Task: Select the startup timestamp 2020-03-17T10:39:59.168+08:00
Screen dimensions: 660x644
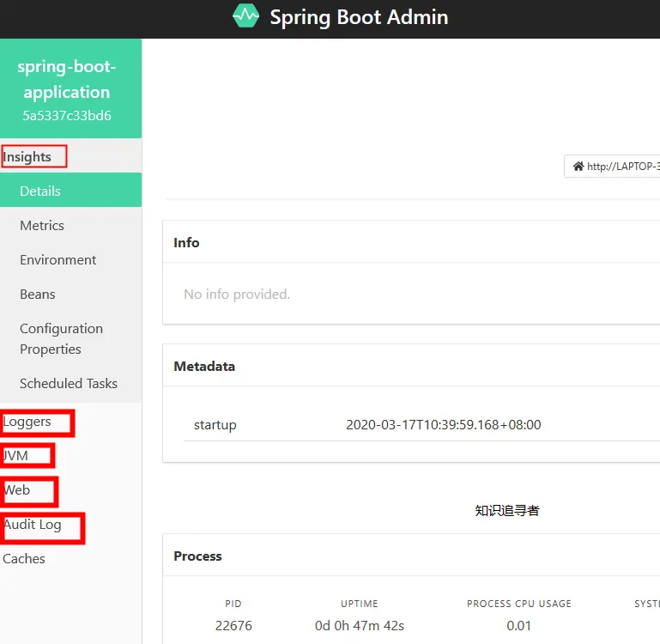Action: pos(443,424)
